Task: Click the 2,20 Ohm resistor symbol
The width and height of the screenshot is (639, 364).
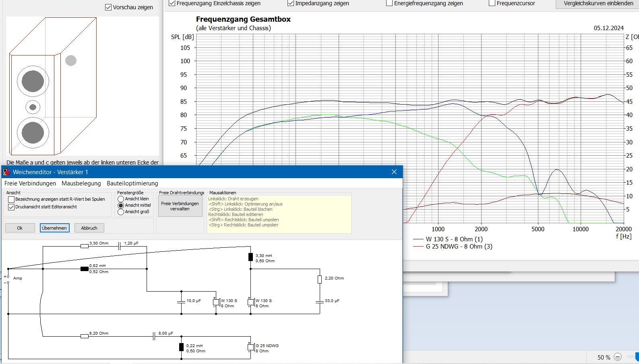Action: tap(320, 279)
